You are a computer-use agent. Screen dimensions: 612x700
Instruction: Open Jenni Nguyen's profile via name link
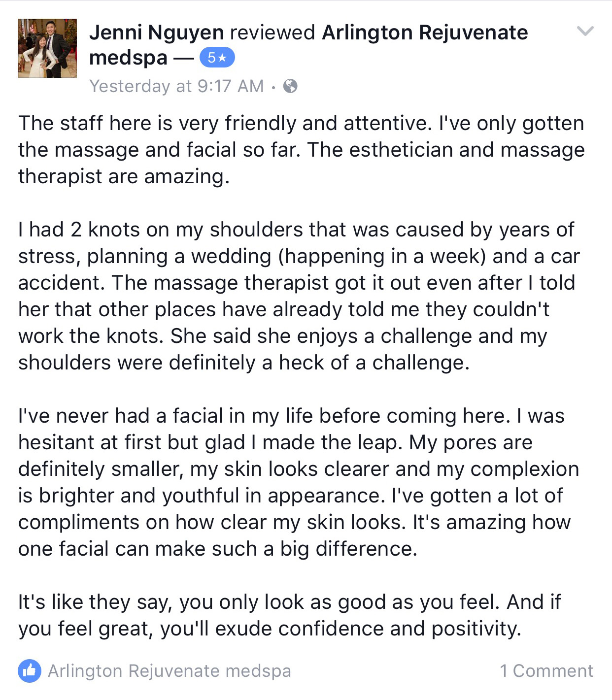tap(157, 33)
